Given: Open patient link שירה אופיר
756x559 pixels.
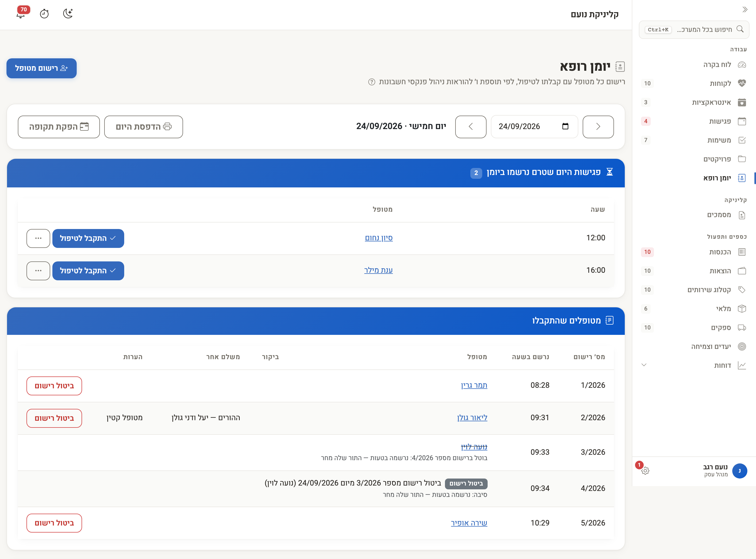Looking at the screenshot, I should pos(469,523).
